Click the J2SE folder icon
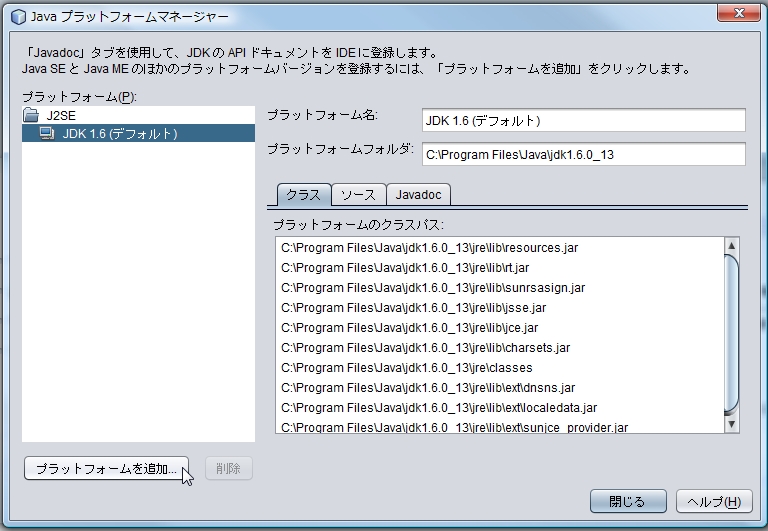The height and width of the screenshot is (531, 768). click(x=31, y=115)
